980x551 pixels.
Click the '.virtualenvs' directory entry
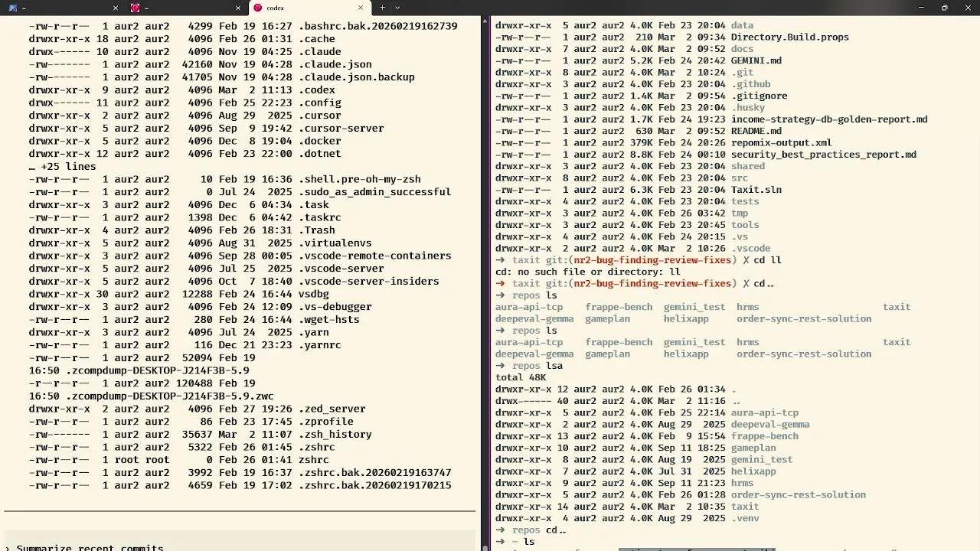click(x=335, y=243)
